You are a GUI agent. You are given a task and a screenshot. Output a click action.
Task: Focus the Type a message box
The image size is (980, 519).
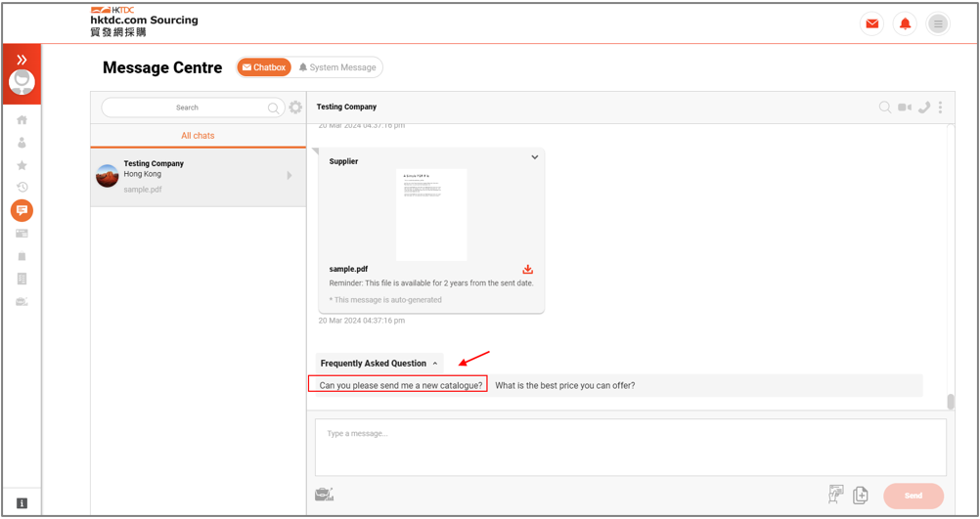[x=631, y=448]
